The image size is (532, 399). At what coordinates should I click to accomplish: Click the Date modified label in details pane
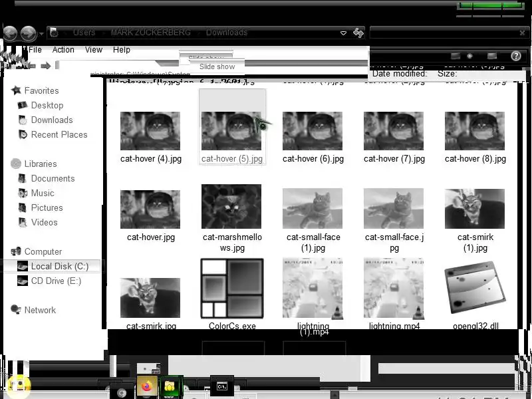click(400, 74)
